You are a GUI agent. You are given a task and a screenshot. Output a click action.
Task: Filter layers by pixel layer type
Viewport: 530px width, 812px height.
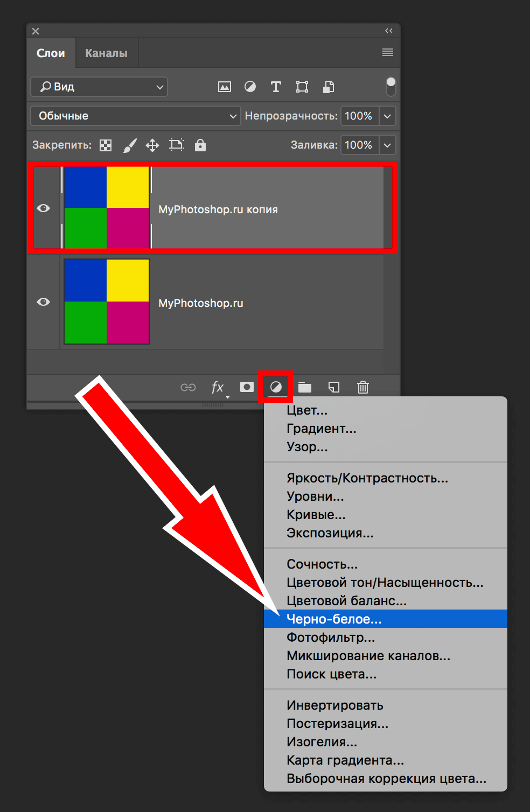(225, 87)
